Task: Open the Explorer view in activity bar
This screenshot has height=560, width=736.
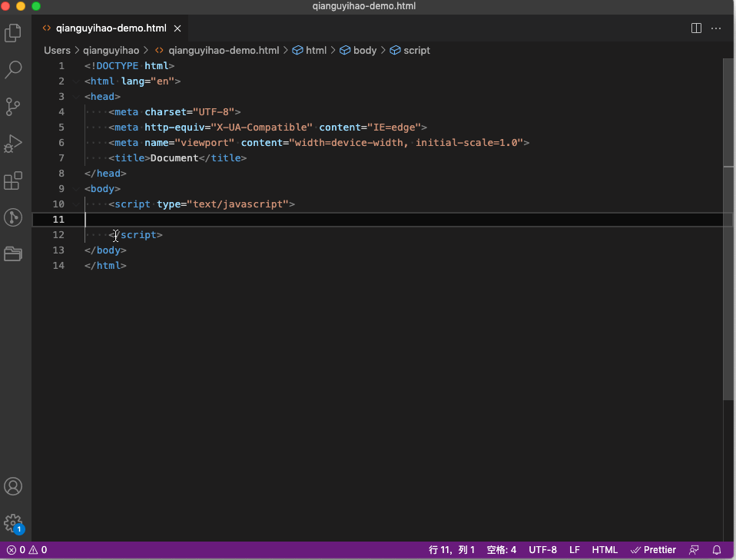Action: click(13, 33)
